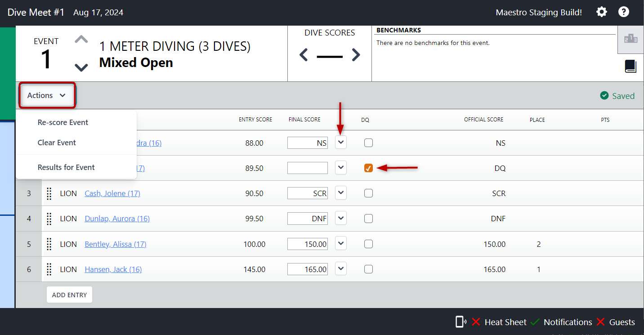Go to previous event with up arrow
This screenshot has height=335, width=644.
(x=81, y=40)
